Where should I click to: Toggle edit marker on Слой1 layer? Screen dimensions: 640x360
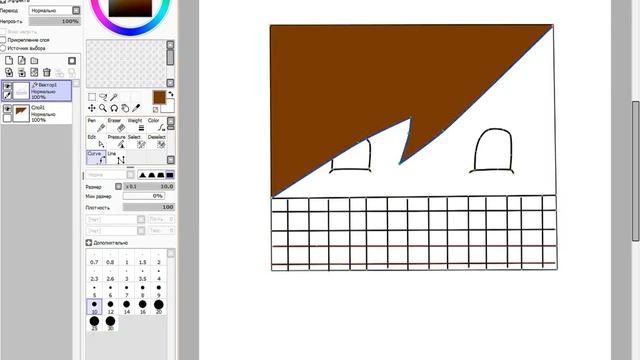(x=7, y=118)
